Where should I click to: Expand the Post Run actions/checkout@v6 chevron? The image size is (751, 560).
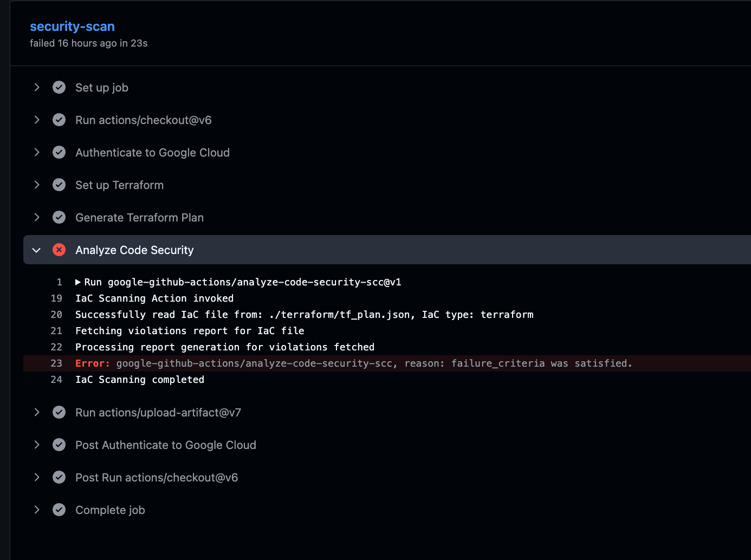37,477
